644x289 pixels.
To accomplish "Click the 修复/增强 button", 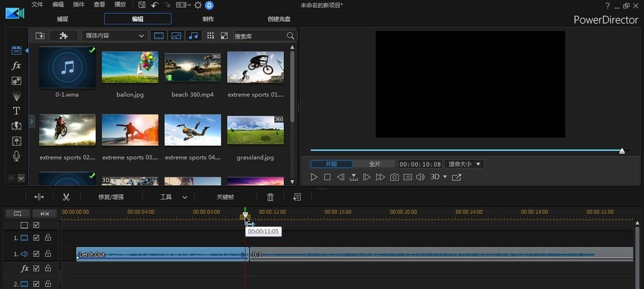I will [x=111, y=197].
